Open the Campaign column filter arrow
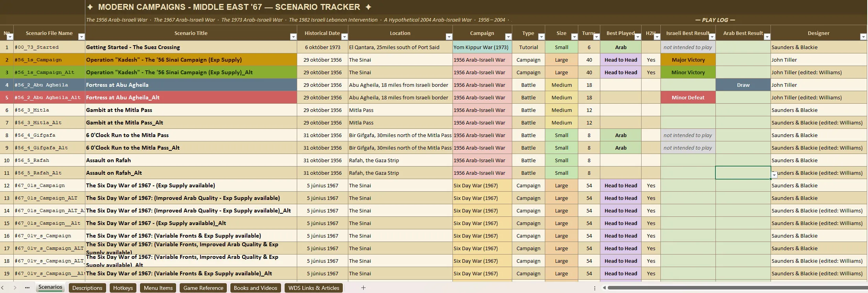The width and height of the screenshot is (868, 293). click(508, 37)
